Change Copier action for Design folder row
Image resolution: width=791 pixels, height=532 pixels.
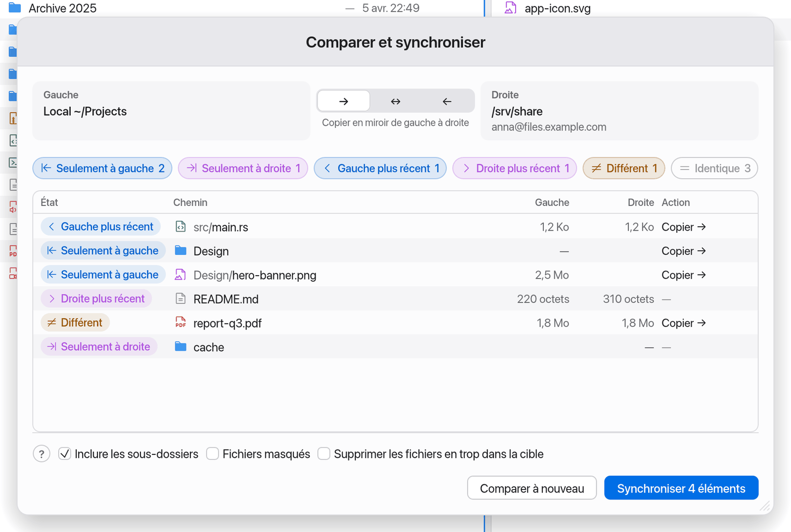pyautogui.click(x=684, y=251)
